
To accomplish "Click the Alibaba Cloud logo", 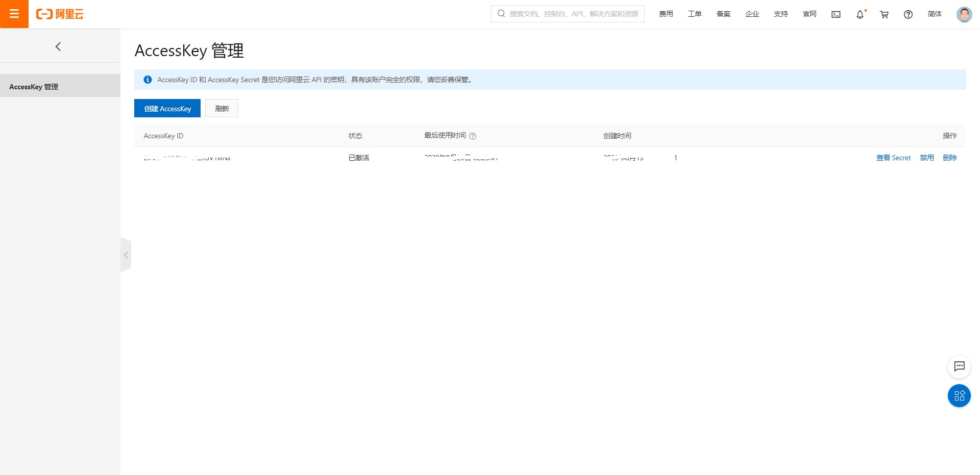I will point(60,14).
